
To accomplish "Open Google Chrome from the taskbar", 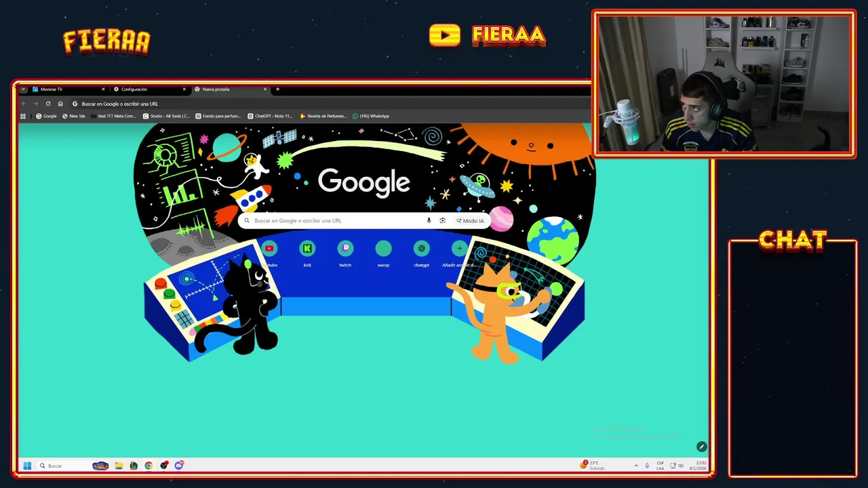I will [x=149, y=466].
